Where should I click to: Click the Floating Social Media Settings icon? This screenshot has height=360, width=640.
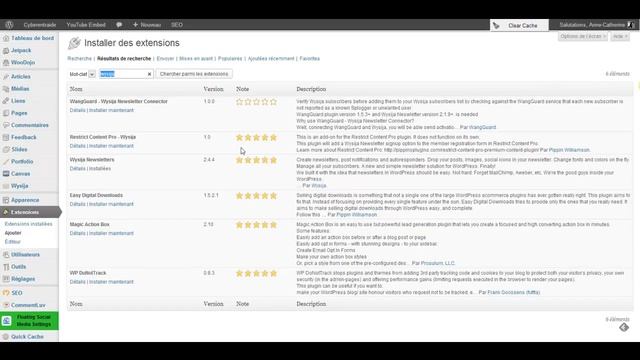(x=7, y=321)
